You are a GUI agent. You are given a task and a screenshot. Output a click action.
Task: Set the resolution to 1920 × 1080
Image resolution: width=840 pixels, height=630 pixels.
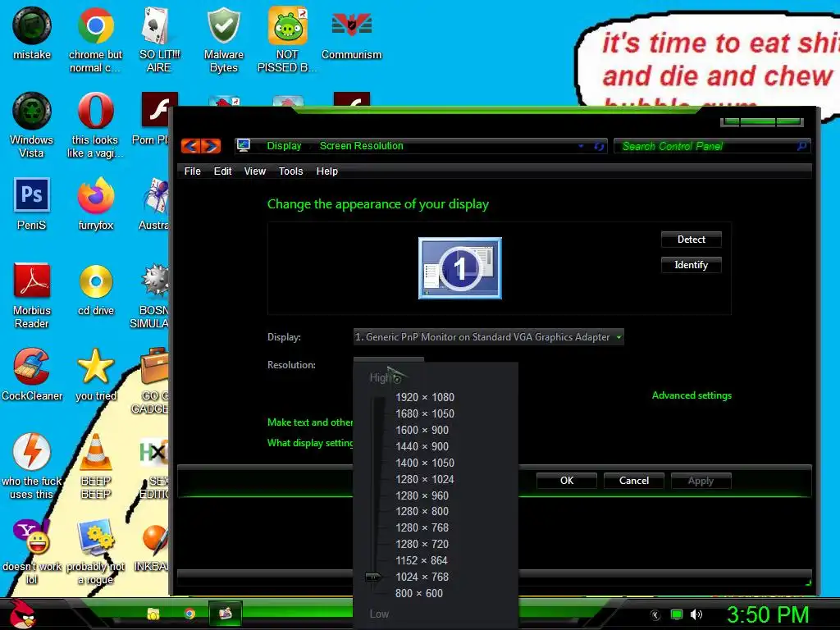tap(424, 397)
